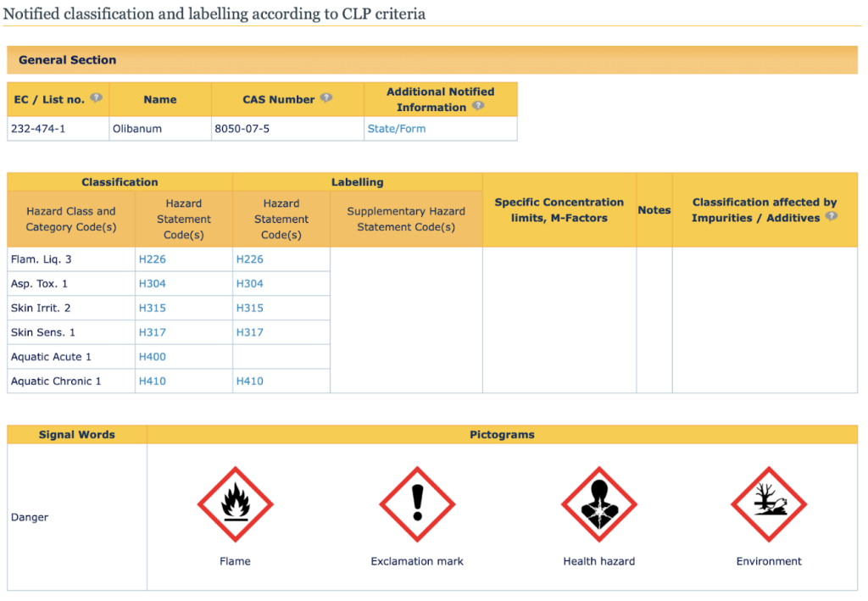The width and height of the screenshot is (868, 601).
Task: Select the Pictograms header bar
Action: tap(502, 434)
